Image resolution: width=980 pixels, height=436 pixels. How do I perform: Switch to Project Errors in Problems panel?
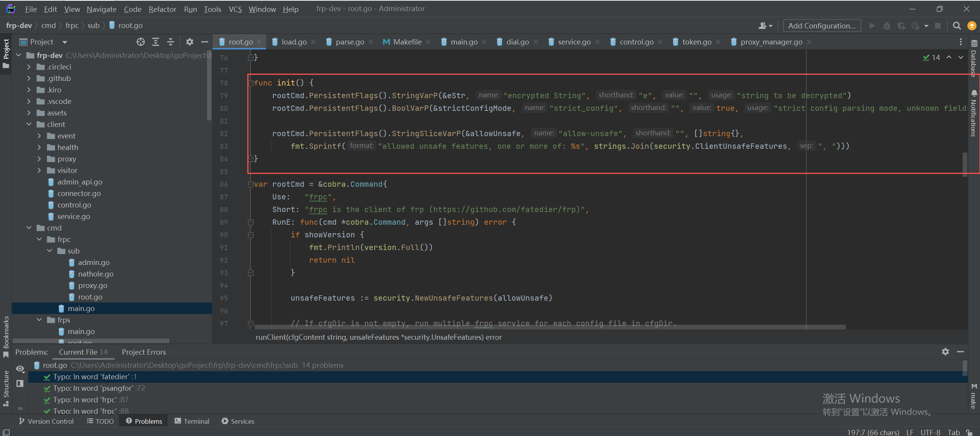pyautogui.click(x=144, y=352)
